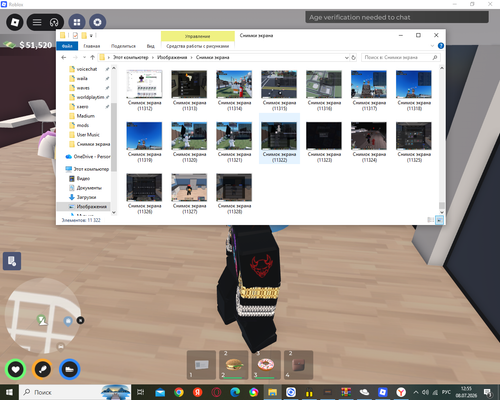
Task: Click the Windows taskbar search box Поиск
Action: 75,392
